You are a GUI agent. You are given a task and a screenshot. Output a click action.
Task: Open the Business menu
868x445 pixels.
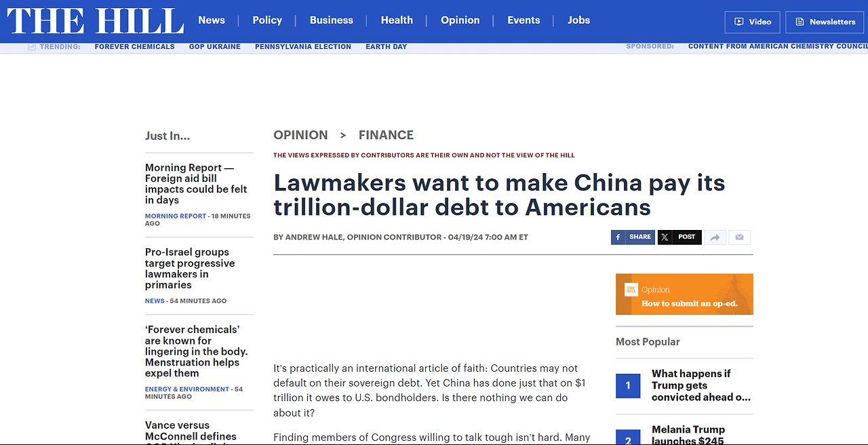(x=332, y=20)
